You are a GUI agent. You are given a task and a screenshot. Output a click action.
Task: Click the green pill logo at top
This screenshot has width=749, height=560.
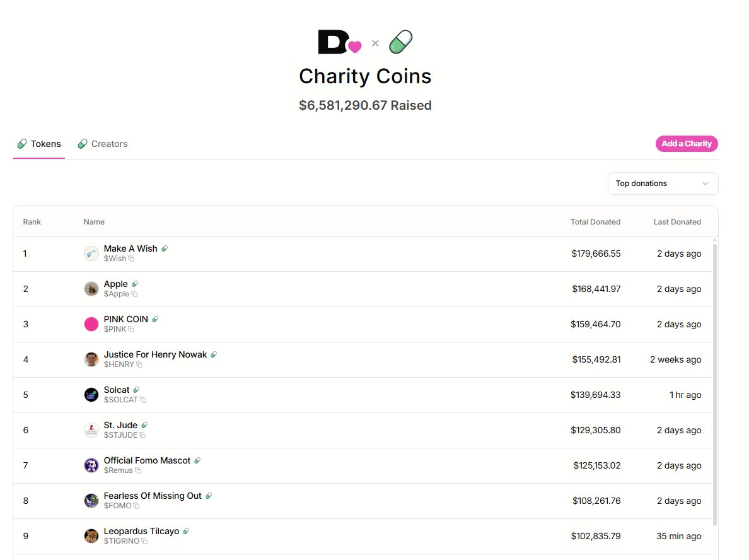click(x=401, y=42)
